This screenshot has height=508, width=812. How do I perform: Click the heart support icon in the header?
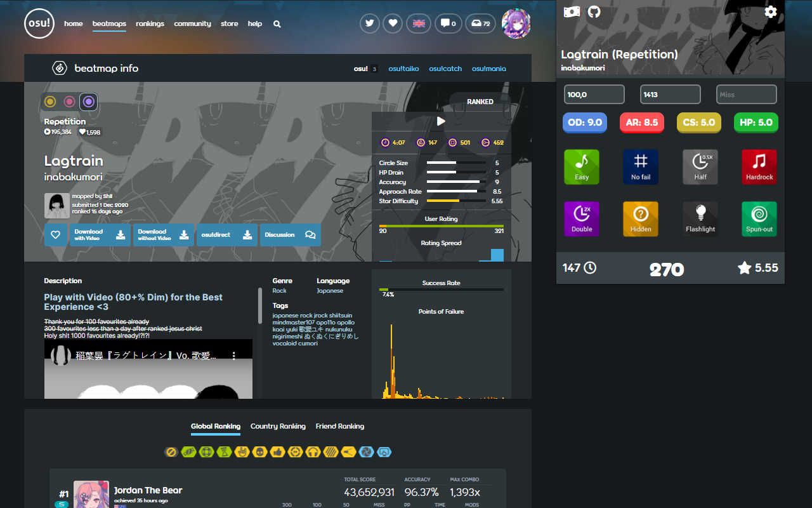pos(393,23)
